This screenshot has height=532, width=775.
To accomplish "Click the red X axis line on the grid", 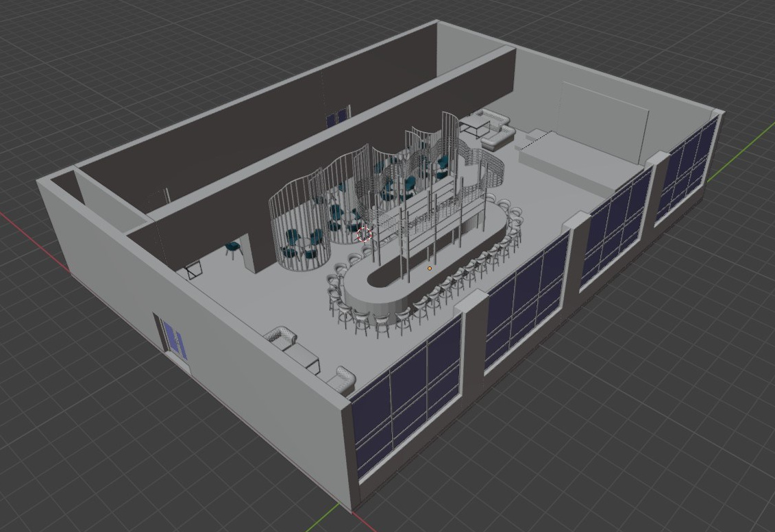I will pyautogui.click(x=21, y=223).
